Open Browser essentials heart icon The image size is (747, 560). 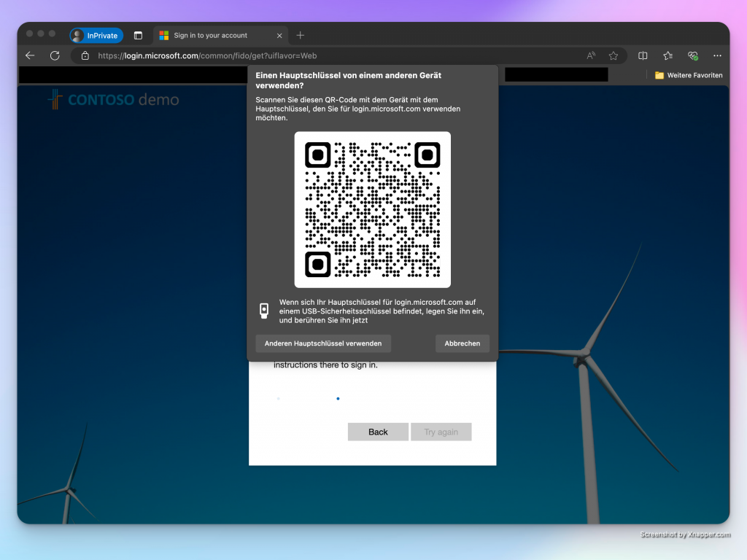692,55
